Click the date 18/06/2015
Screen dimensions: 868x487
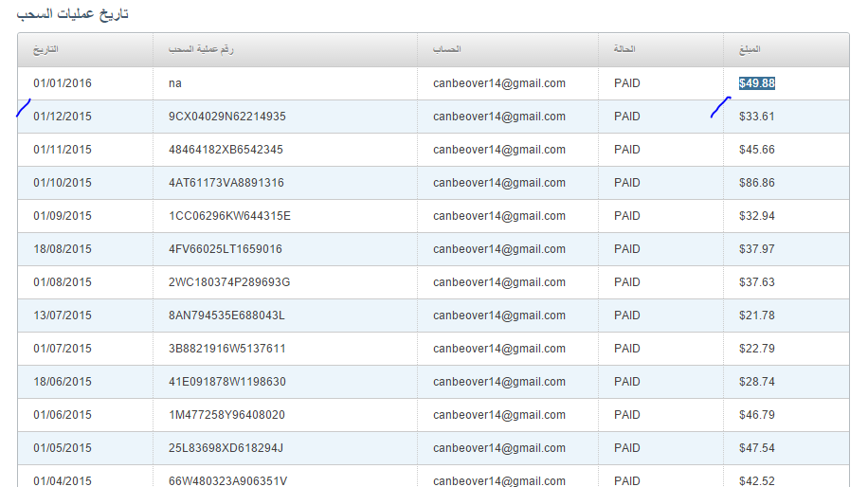pos(63,382)
